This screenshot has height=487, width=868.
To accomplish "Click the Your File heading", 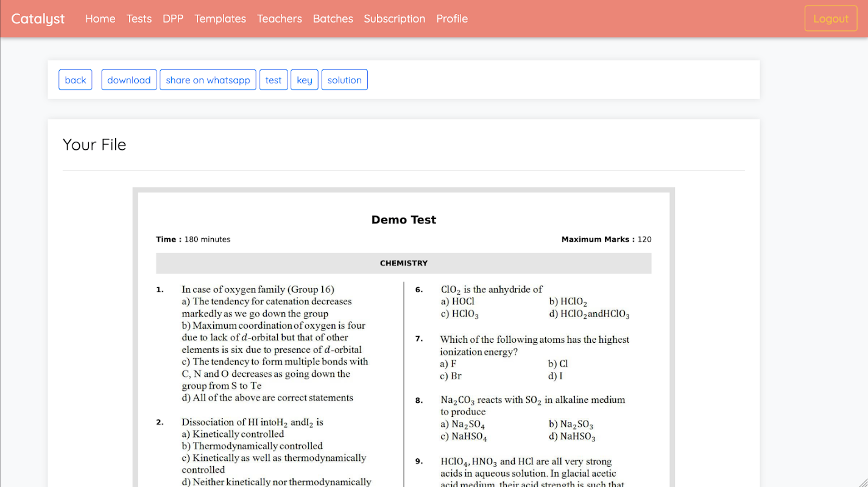I will click(94, 145).
